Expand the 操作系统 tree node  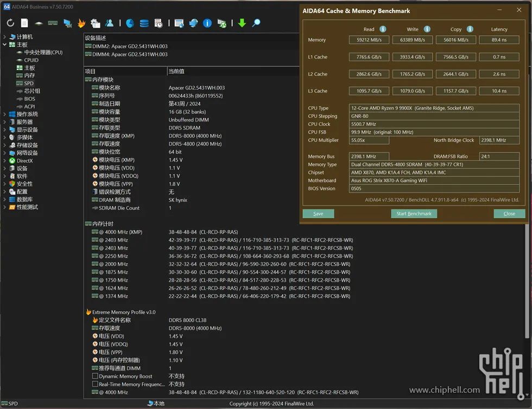pos(4,114)
